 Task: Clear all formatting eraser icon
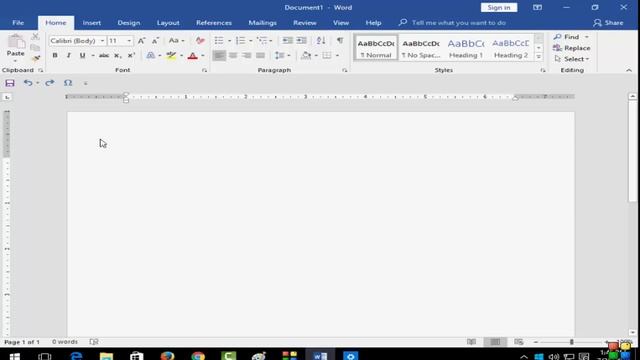click(200, 41)
